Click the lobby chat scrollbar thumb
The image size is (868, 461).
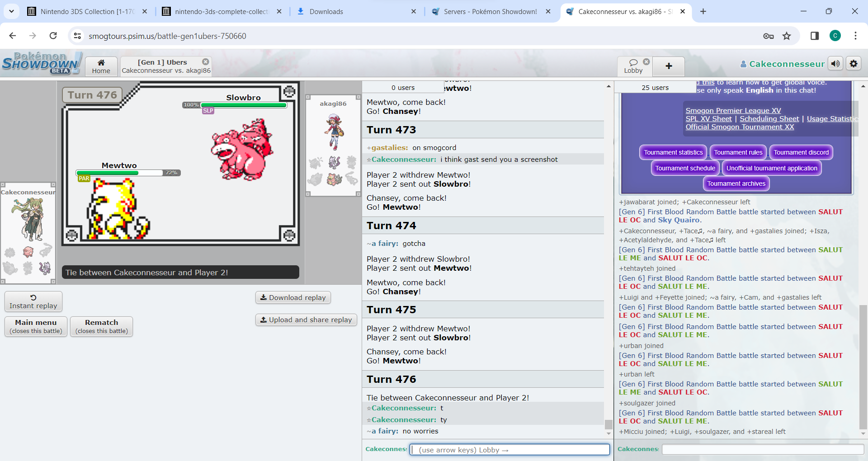tap(863, 367)
